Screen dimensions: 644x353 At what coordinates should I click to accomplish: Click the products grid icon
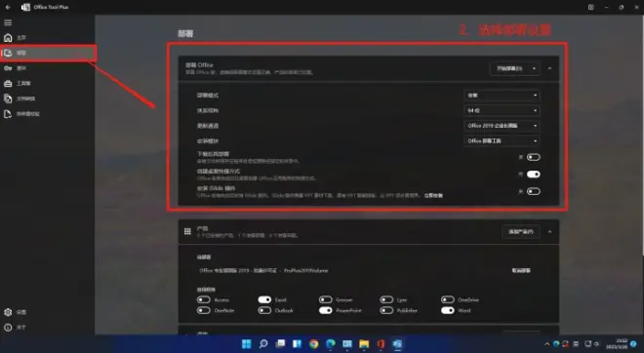pyautogui.click(x=187, y=231)
